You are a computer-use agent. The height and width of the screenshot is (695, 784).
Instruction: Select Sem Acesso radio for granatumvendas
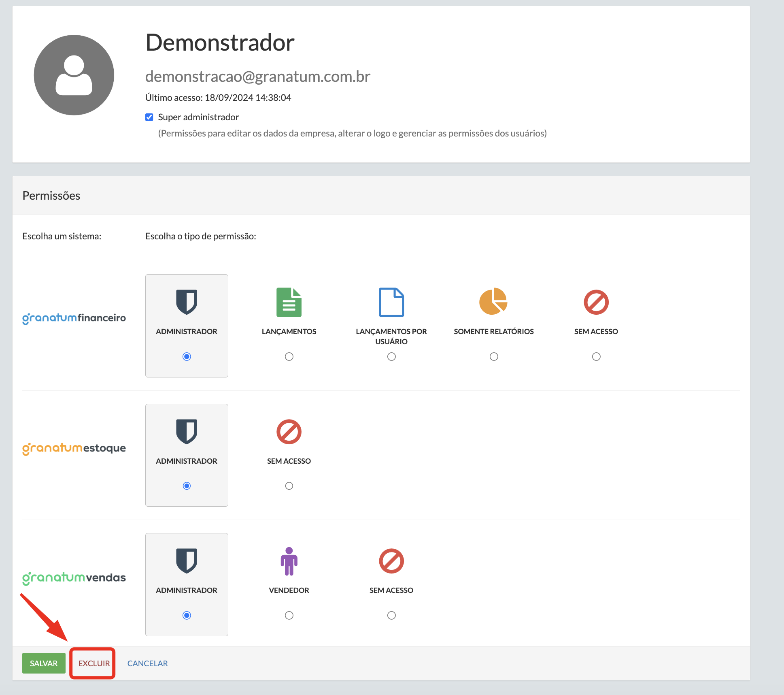tap(391, 615)
